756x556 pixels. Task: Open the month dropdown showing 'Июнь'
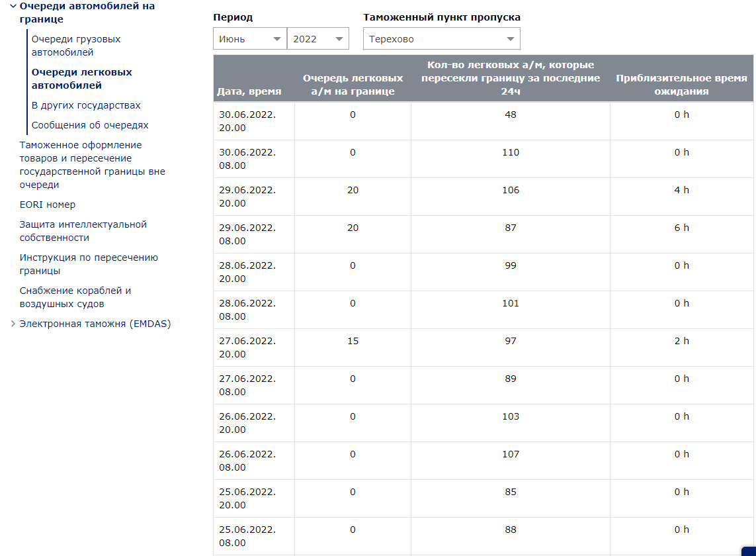[x=249, y=39]
